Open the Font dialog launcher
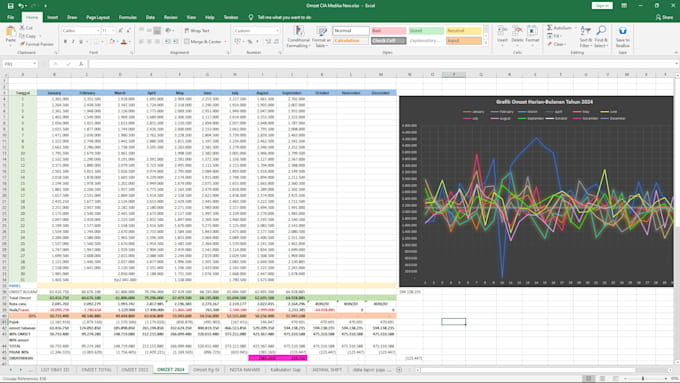 [x=131, y=52]
